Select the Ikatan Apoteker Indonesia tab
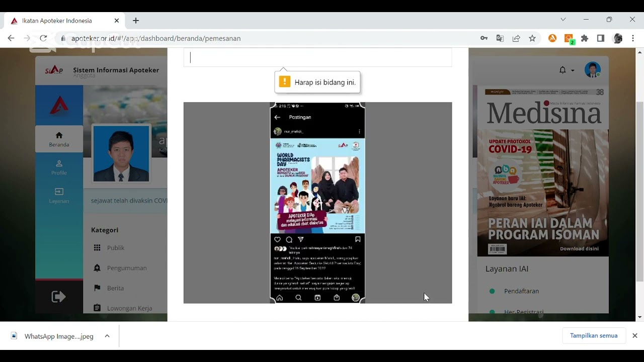The height and width of the screenshot is (362, 644). [64, 21]
